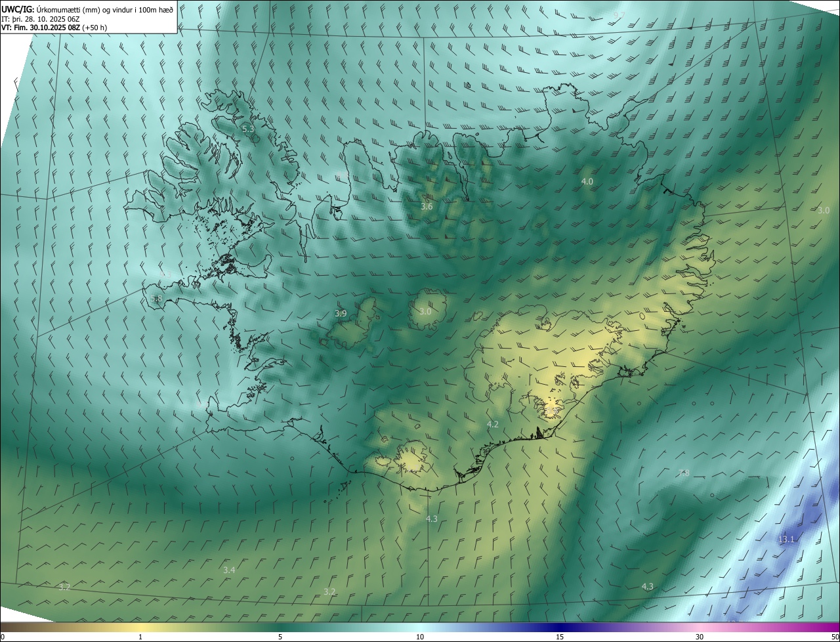
Task: Click the 9.7 value label at the map's top edge
Action: (619, 15)
